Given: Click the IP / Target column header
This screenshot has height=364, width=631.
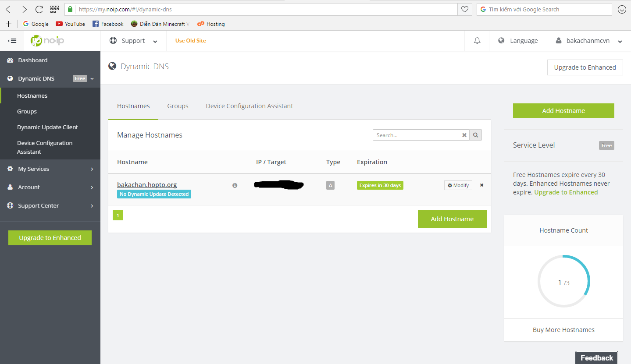Looking at the screenshot, I should (x=271, y=162).
